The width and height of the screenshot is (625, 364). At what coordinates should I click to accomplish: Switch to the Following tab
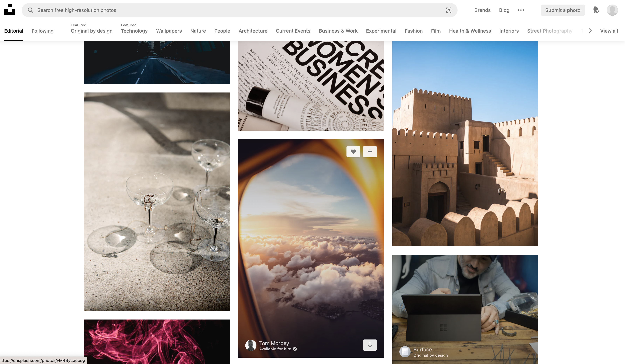click(42, 31)
